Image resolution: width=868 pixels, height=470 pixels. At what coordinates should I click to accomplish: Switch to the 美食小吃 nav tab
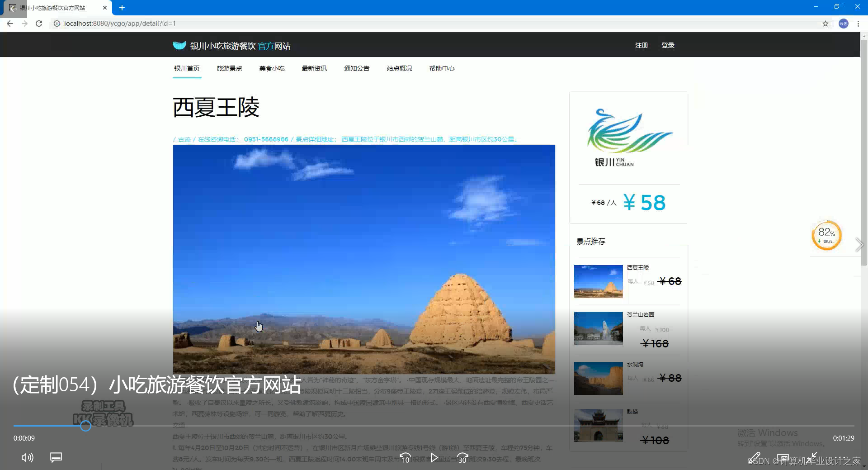pos(272,68)
